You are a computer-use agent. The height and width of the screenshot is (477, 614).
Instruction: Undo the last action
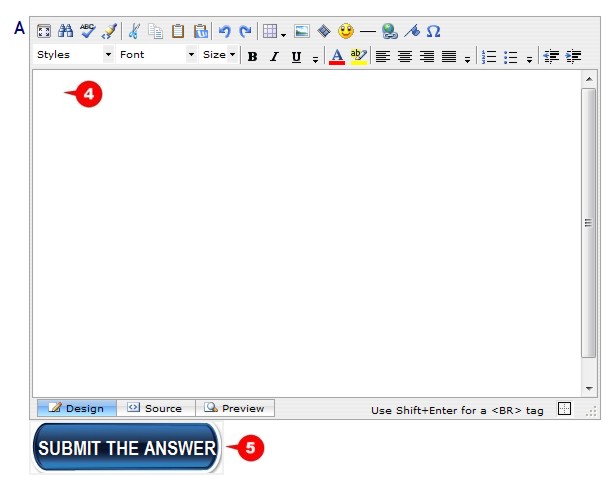pos(224,31)
